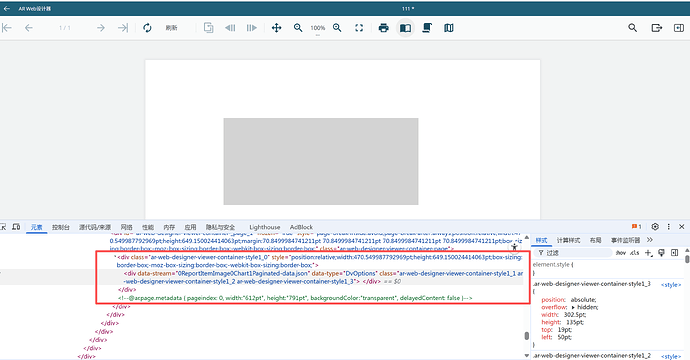Go to the previous report page
690x360 pixels.
(x=29, y=28)
